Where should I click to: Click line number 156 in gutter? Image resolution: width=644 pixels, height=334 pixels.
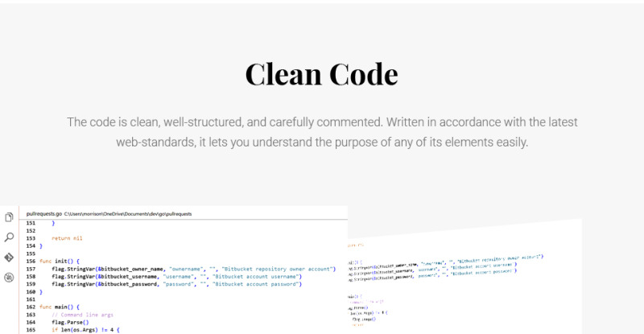pyautogui.click(x=31, y=262)
